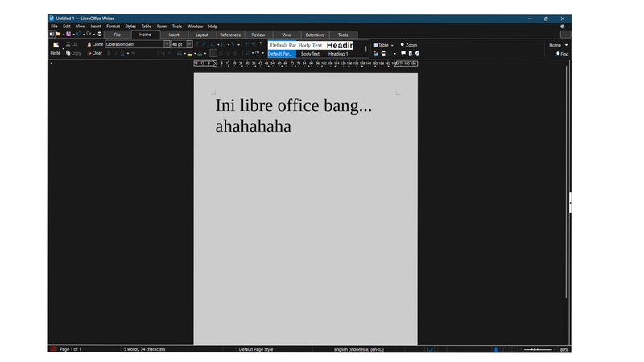
Task: Click the Insert Comment icon
Action: 403,53
